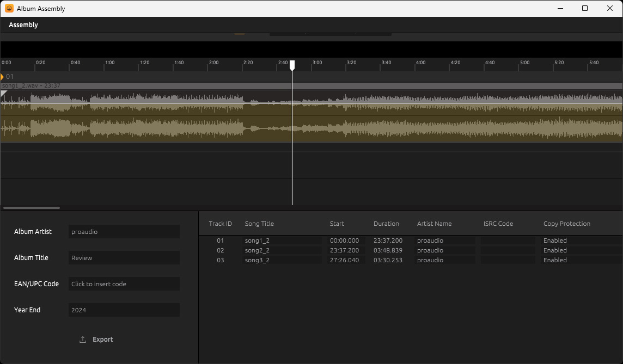Click the EAN/UPC Code input field
The height and width of the screenshot is (364, 623).
coord(124,284)
